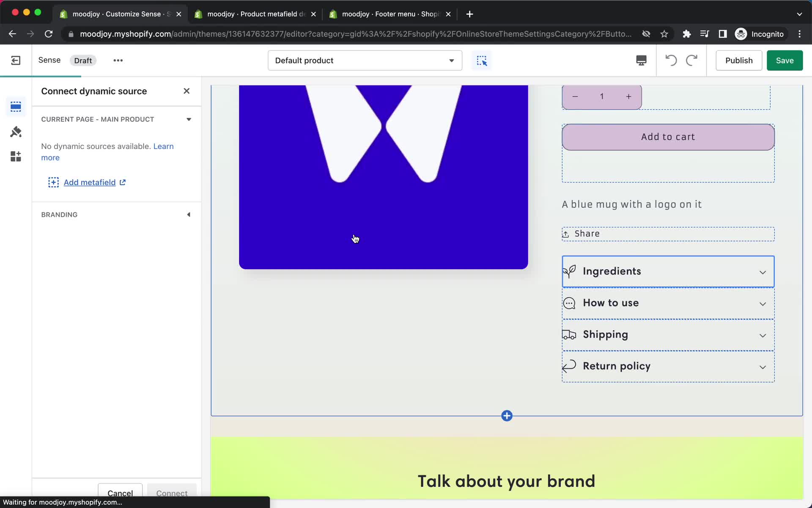This screenshot has height=508, width=812.
Task: Click the add section plus button
Action: [x=506, y=416]
